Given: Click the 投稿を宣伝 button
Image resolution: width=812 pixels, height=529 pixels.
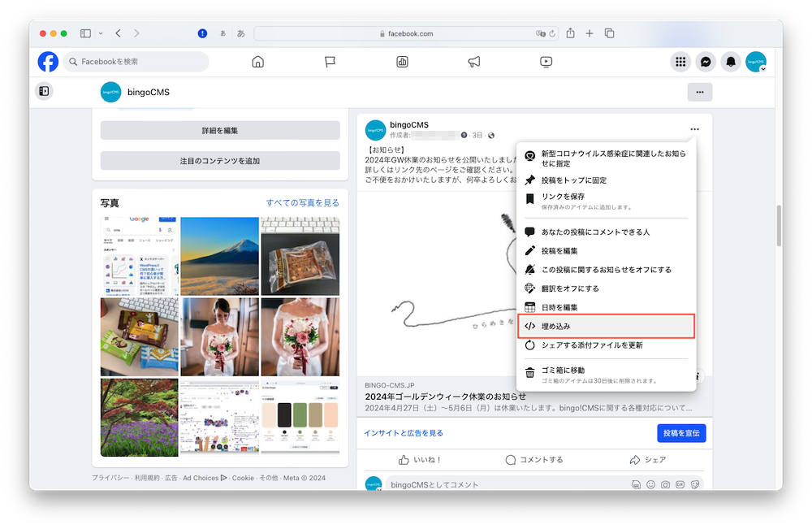Looking at the screenshot, I should (681, 433).
